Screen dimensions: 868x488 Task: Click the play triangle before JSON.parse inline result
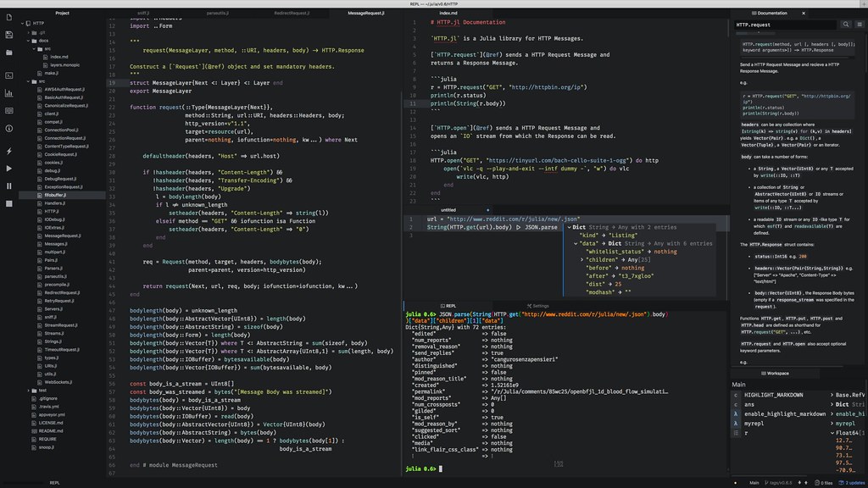tap(519, 227)
